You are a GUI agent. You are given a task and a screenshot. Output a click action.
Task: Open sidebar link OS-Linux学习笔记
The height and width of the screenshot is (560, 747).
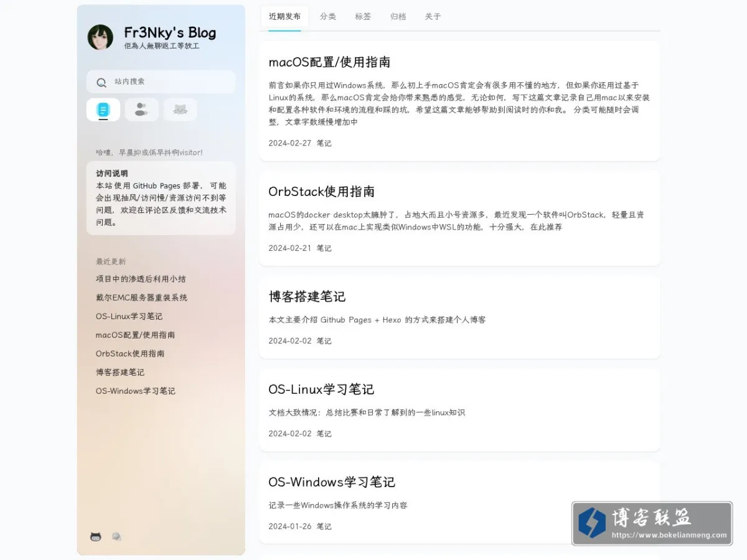click(x=129, y=316)
